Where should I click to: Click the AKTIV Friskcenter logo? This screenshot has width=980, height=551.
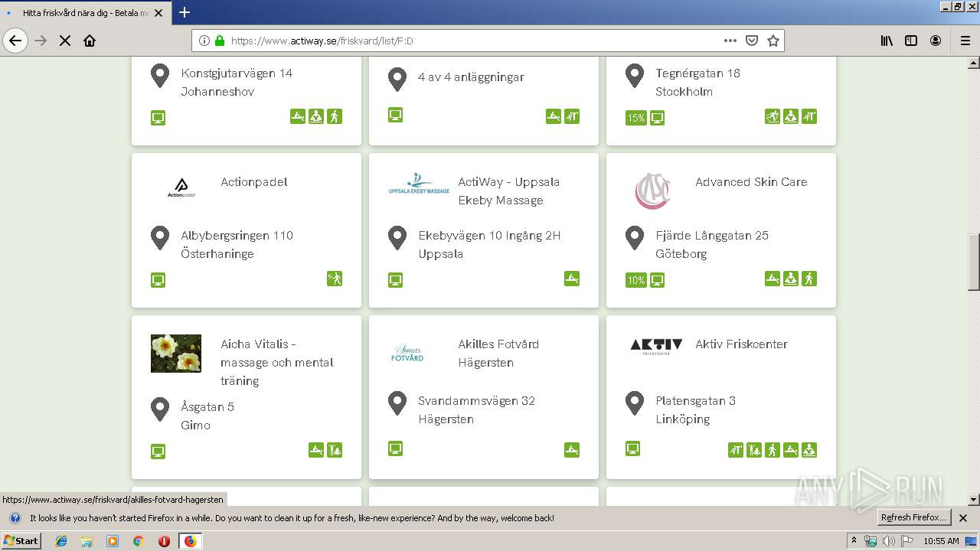click(x=656, y=347)
